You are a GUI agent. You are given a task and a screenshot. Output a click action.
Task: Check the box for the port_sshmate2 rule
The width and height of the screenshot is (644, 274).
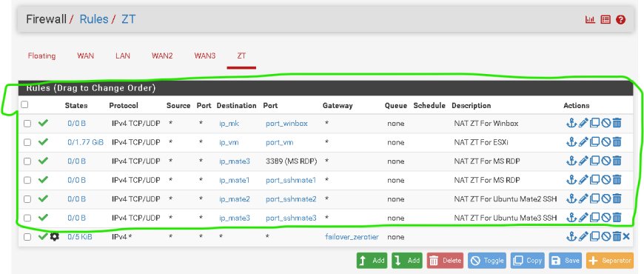(x=27, y=198)
